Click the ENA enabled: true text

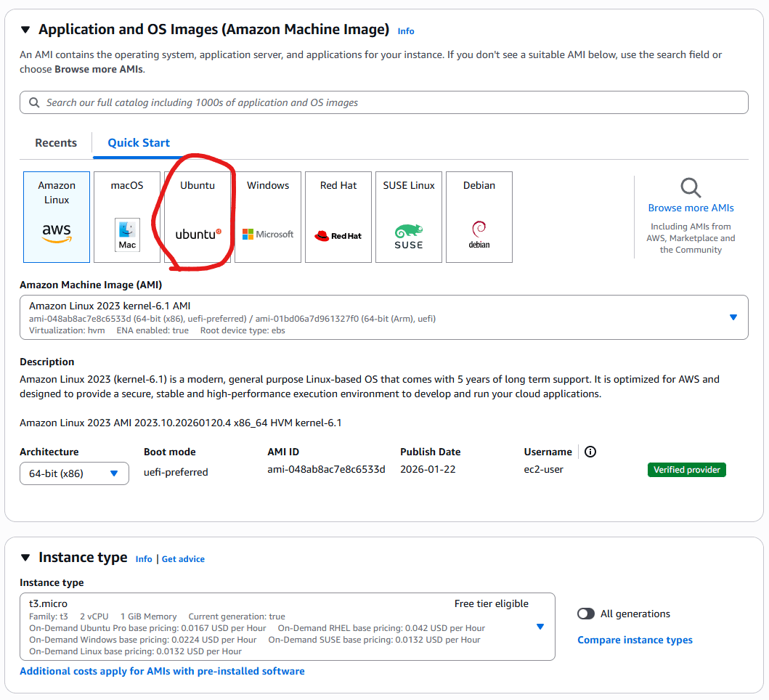click(x=152, y=330)
